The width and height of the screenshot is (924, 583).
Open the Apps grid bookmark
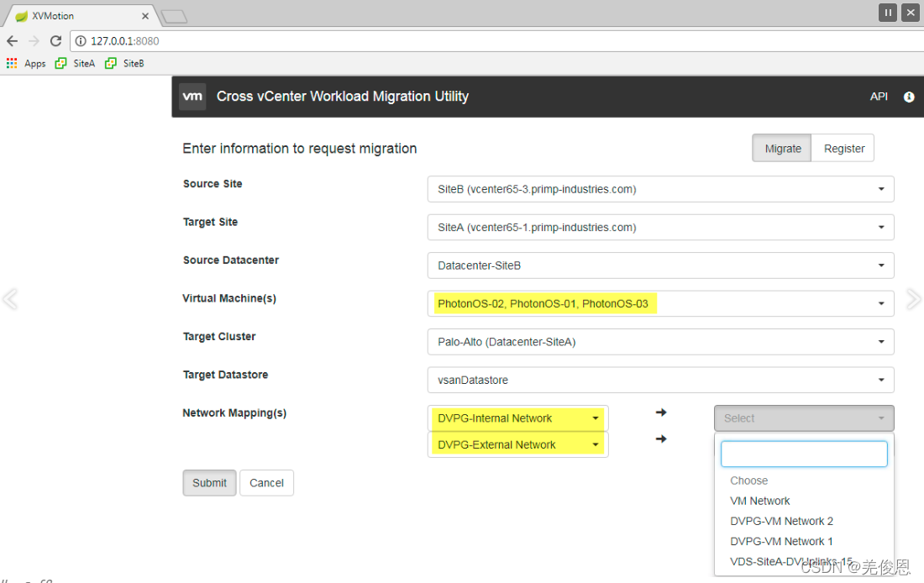pos(26,63)
